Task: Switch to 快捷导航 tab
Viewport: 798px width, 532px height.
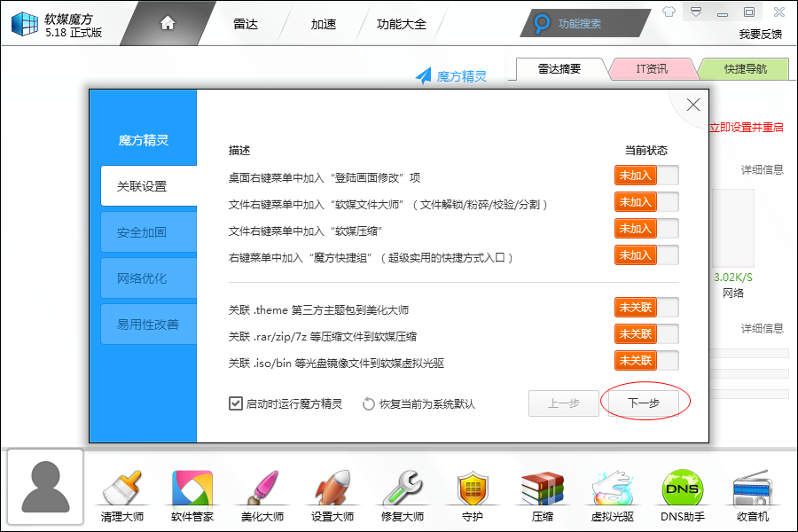Action: [x=746, y=69]
